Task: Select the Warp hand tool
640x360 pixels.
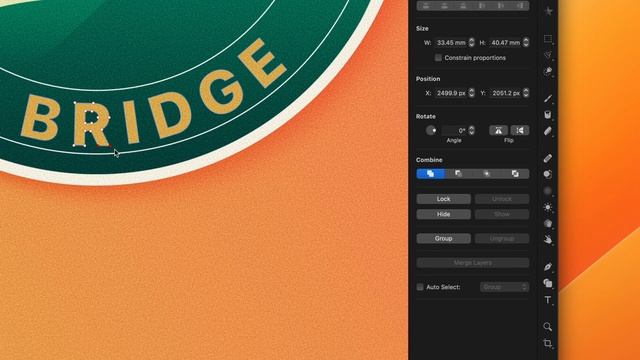Action: coord(548,240)
